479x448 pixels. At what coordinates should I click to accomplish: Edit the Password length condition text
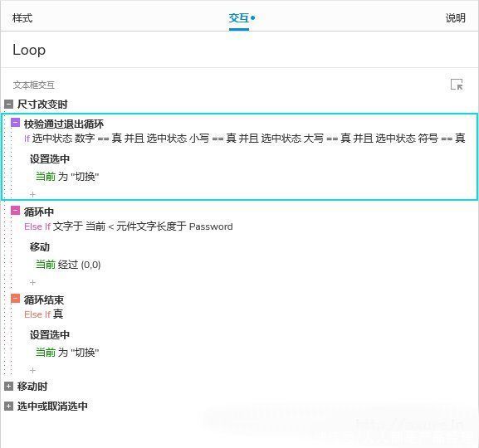[129, 226]
